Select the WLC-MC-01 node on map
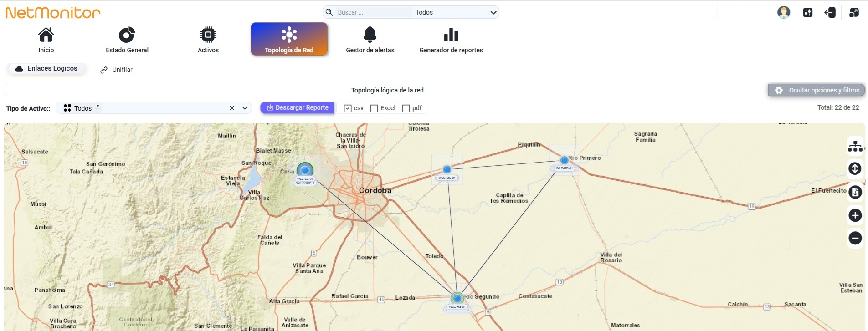Viewport: 868px width, 331px height. pos(447,169)
